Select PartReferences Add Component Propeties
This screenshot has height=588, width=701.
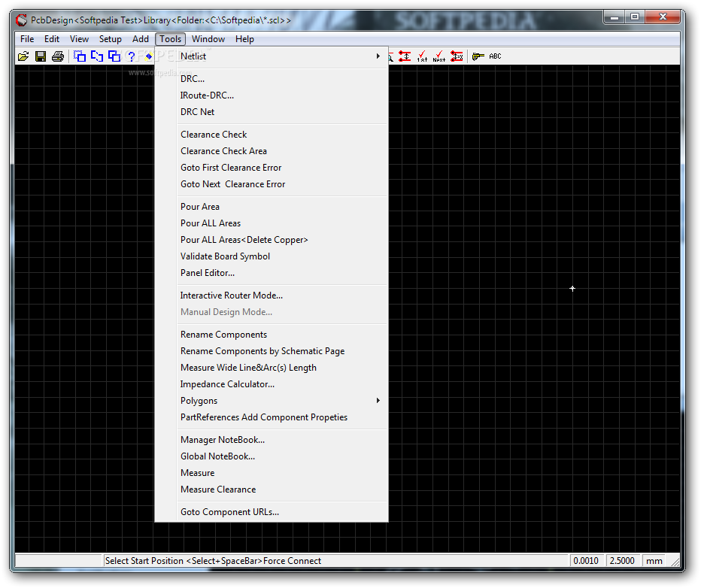[272, 417]
